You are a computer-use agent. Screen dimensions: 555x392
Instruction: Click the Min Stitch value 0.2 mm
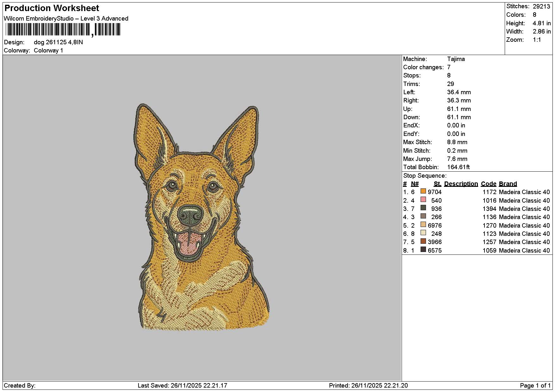457,150
